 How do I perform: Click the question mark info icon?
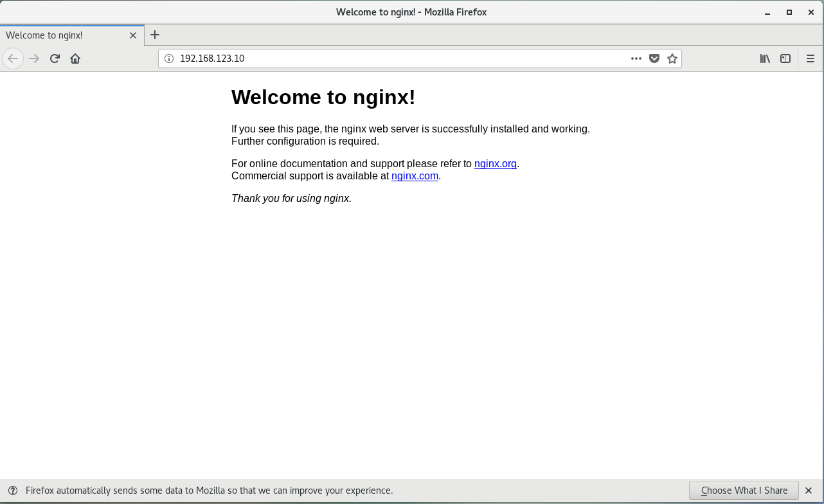[x=13, y=491]
